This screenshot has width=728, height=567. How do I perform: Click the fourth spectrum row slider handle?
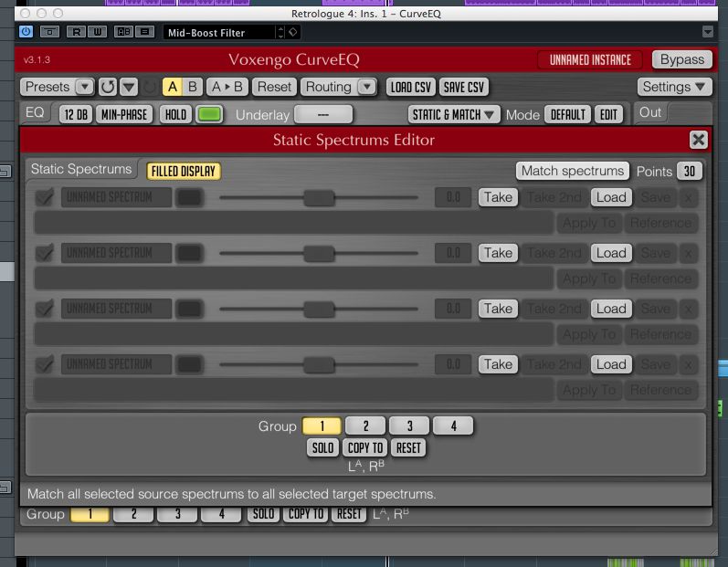[319, 364]
